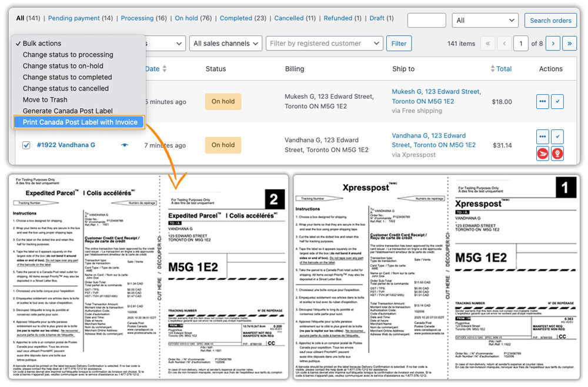Click processing dots icon in Mukesh G row

coord(542,102)
